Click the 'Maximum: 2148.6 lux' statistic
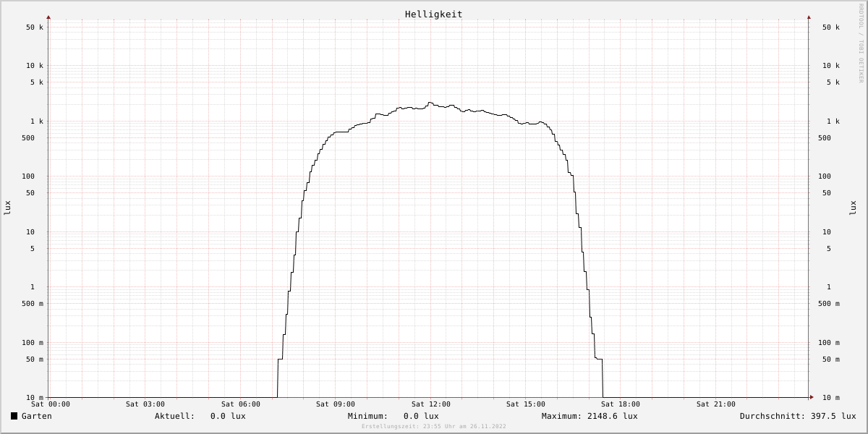Viewport: 868px width, 434px height. click(x=590, y=416)
